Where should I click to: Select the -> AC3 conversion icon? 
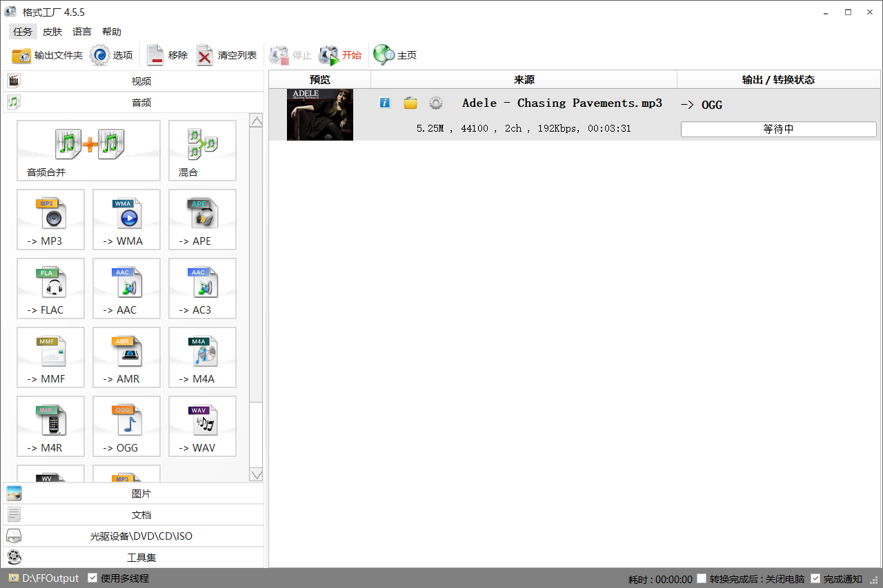click(202, 289)
